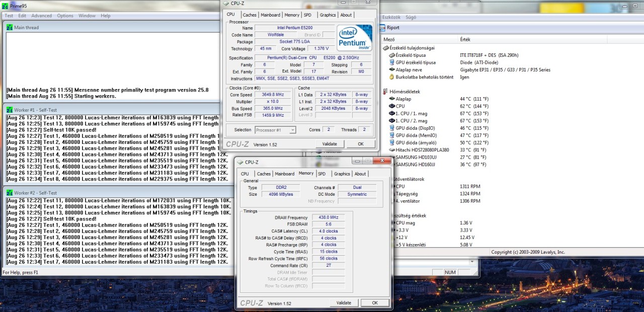The height and width of the screenshot is (312, 644).
Task: Click the 1. CPU / 2. mag icon
Action: (x=392, y=121)
